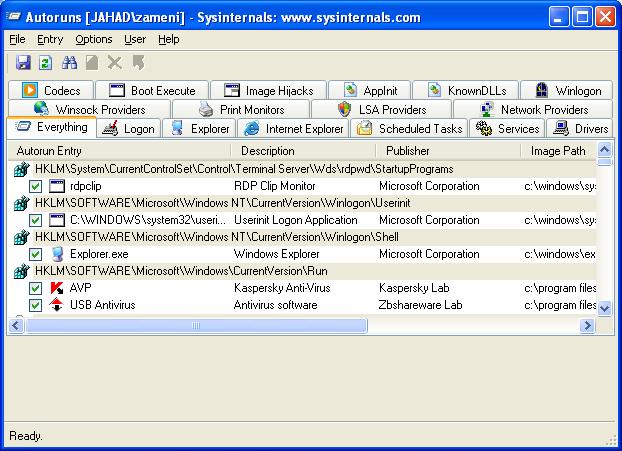Viewport: 622px width, 451px height.
Task: Click the 'RDP Clip Monitor' description
Action: pyautogui.click(x=275, y=186)
